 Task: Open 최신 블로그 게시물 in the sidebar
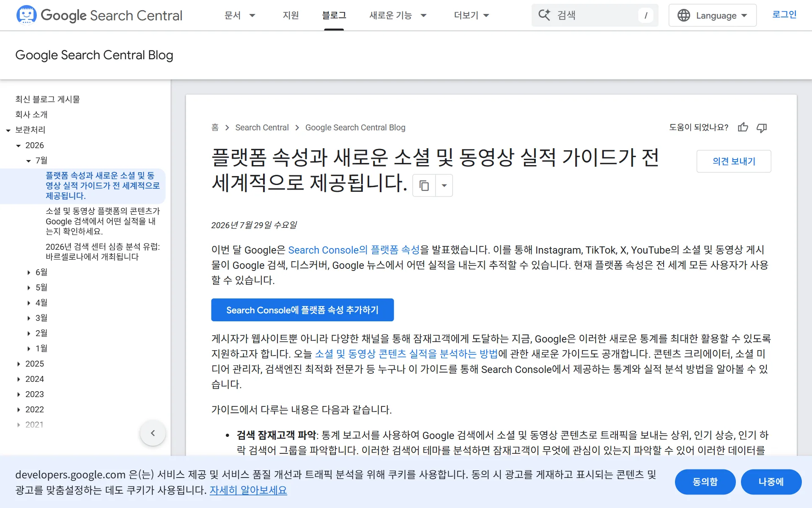coord(47,99)
